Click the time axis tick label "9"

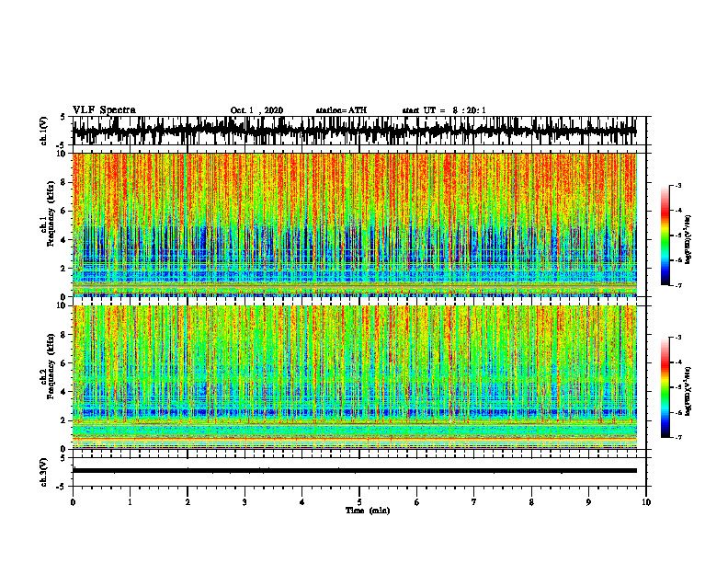[x=588, y=502]
